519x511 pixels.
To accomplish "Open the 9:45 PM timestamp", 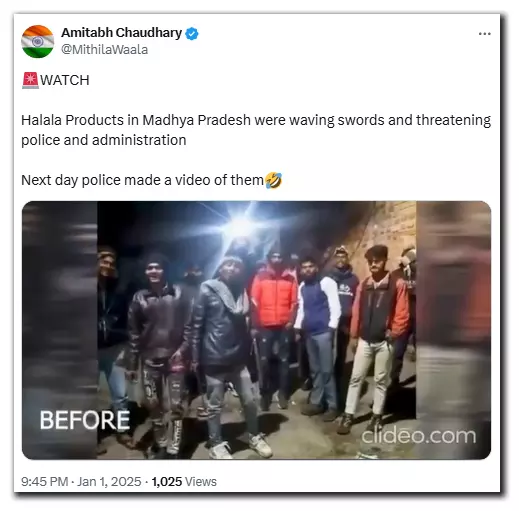I will [x=44, y=482].
